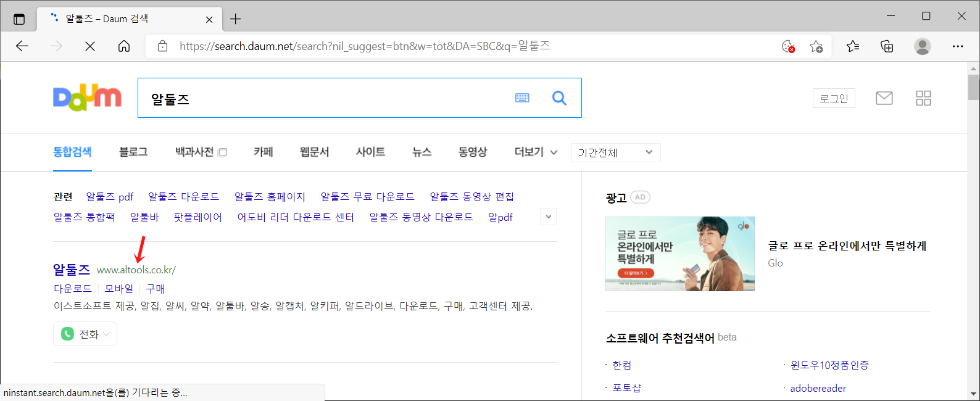980x401 pixels.
Task: Click related search 알툴바
Action: 144,217
